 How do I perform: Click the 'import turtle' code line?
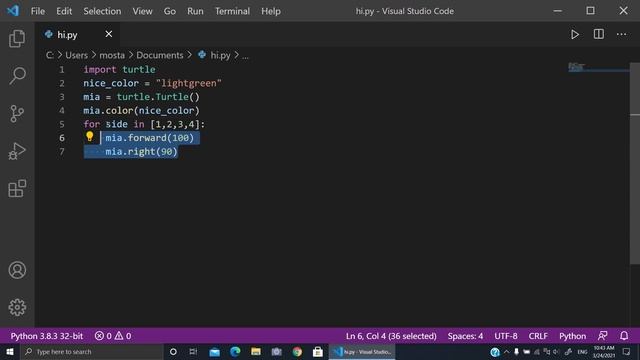click(x=119, y=69)
